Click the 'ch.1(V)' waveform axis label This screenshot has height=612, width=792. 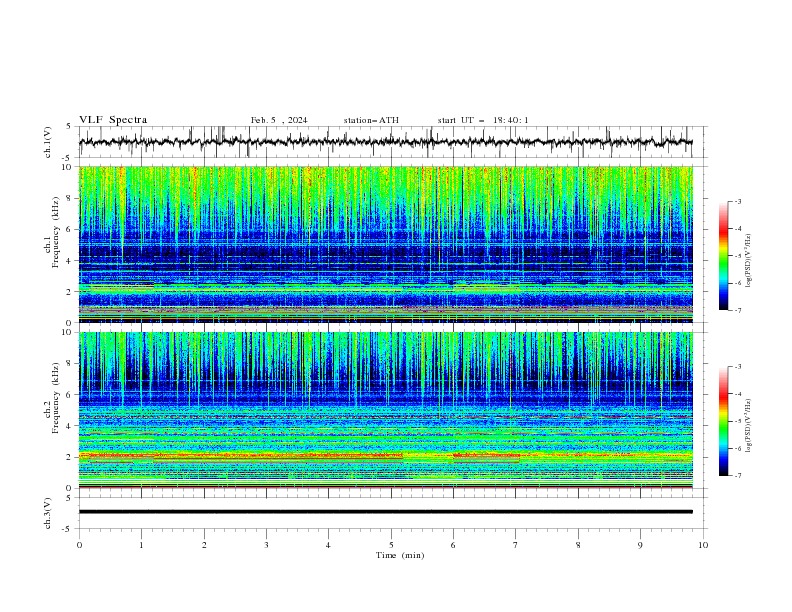[x=48, y=142]
